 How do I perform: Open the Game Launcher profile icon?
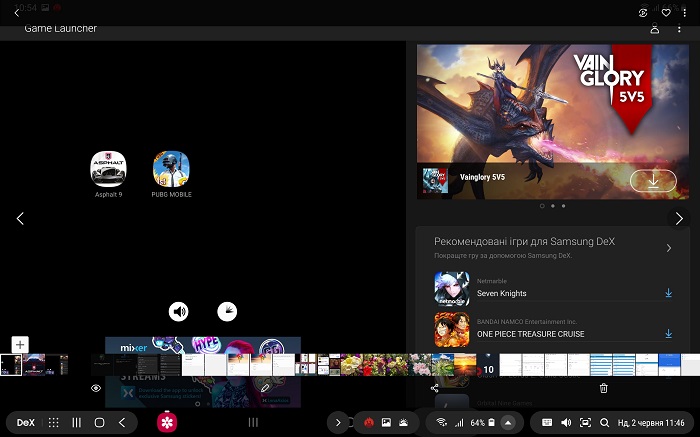[x=654, y=29]
